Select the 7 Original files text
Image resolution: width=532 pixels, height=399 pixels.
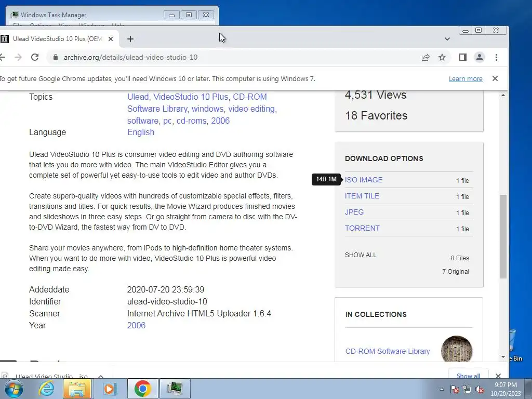pyautogui.click(x=455, y=271)
